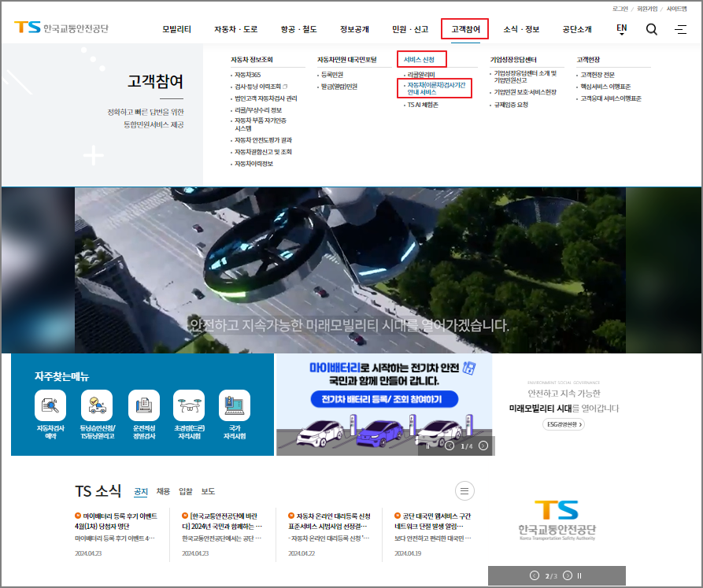
Task: Open the hamburger menu at top right
Action: (680, 29)
